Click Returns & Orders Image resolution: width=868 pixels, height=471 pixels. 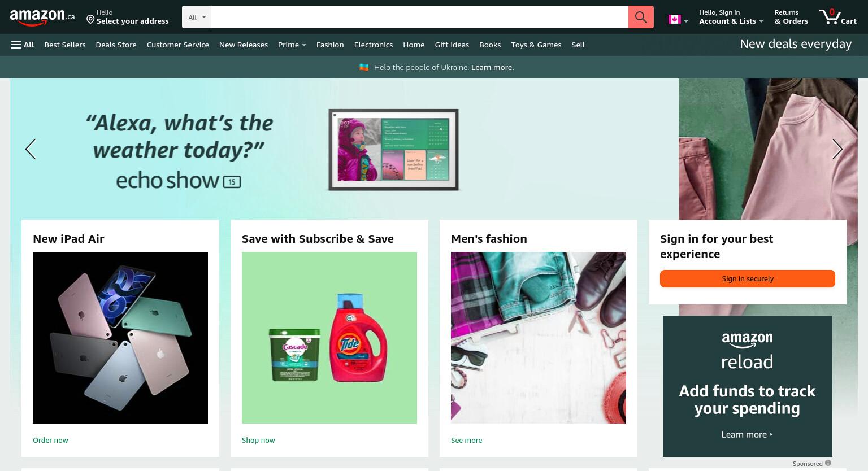coord(791,17)
